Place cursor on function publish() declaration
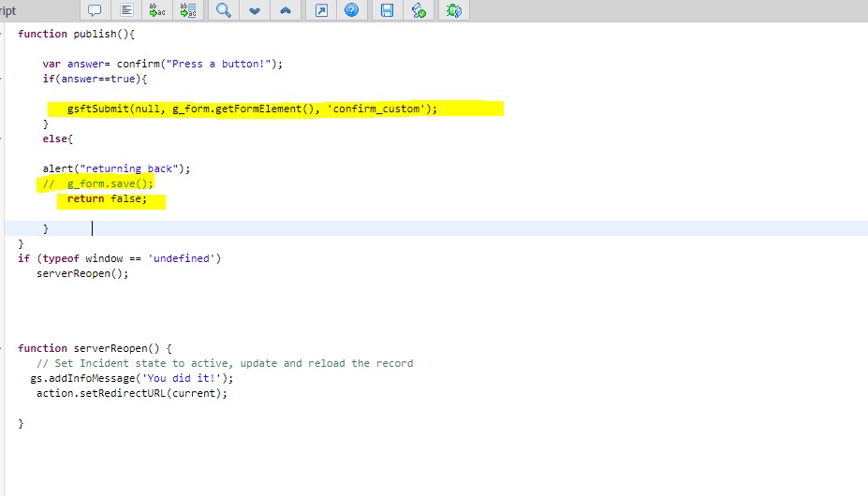This screenshot has height=496, width=868. pos(77,34)
